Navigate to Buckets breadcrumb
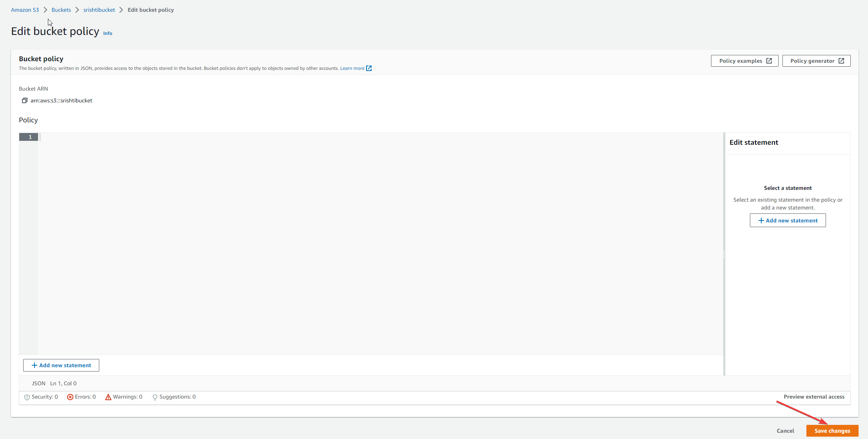The image size is (868, 439). tap(61, 10)
